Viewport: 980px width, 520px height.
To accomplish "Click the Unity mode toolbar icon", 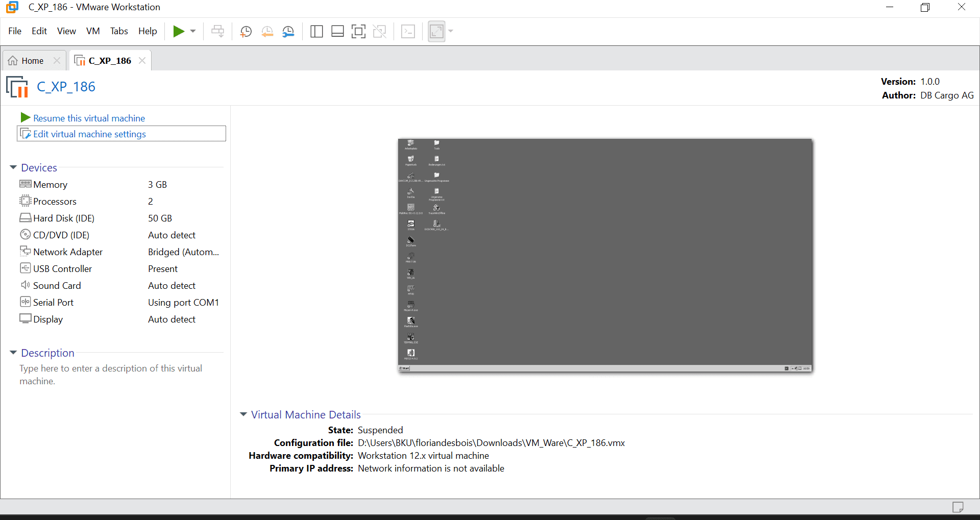I will point(379,32).
